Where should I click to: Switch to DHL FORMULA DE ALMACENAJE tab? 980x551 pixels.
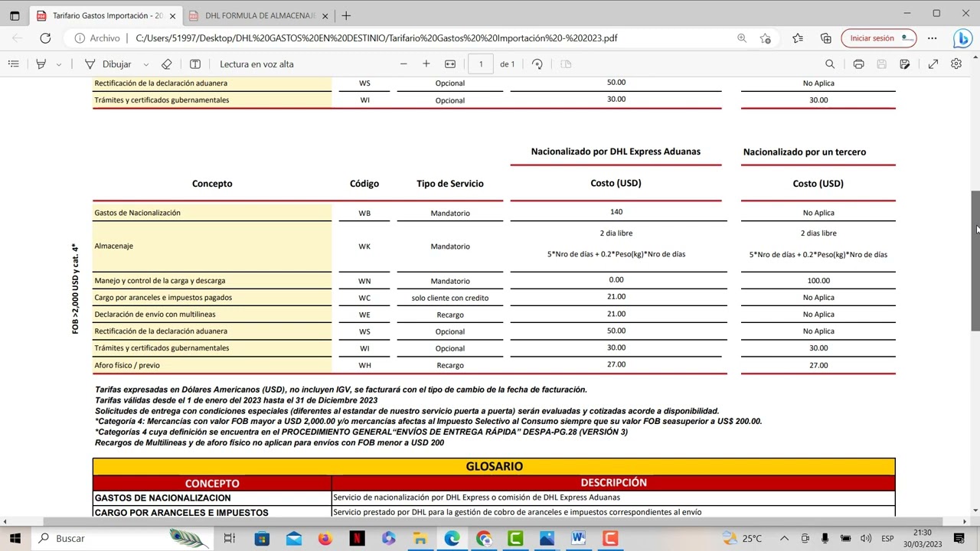(259, 15)
